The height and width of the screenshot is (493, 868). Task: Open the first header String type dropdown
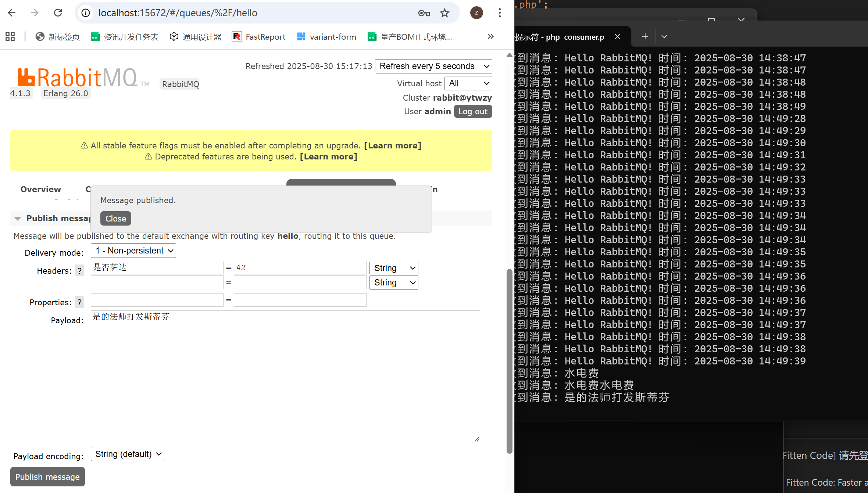click(394, 268)
